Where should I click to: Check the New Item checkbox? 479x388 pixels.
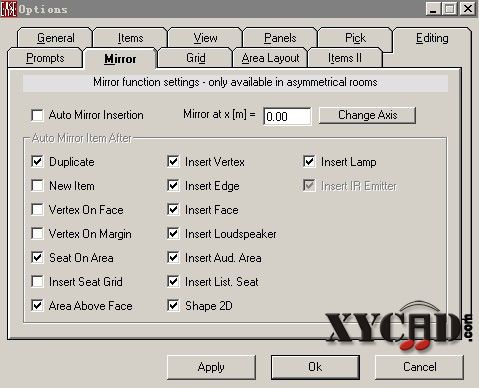tap(37, 186)
